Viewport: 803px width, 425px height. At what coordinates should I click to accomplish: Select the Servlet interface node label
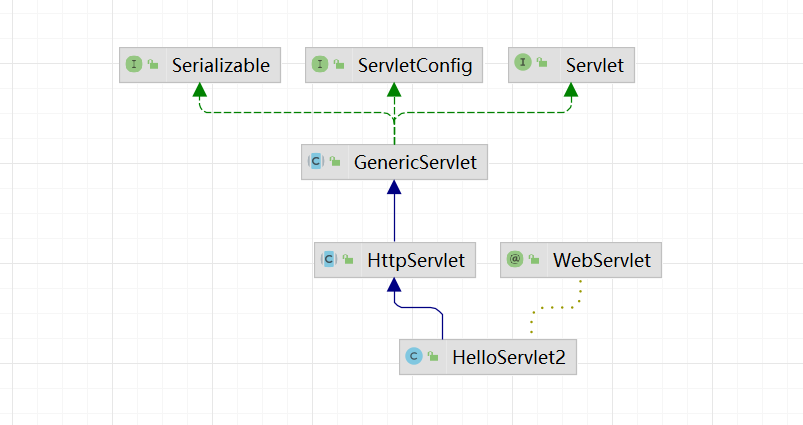coord(595,65)
